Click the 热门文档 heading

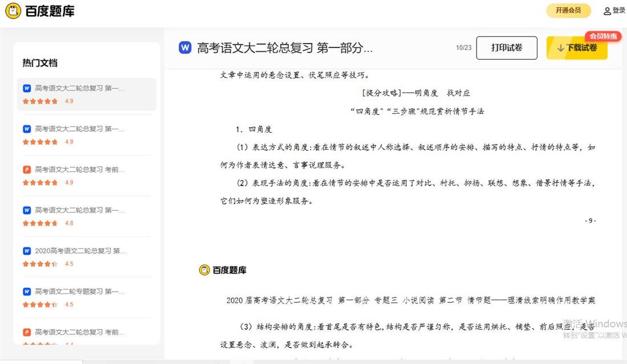pos(40,63)
